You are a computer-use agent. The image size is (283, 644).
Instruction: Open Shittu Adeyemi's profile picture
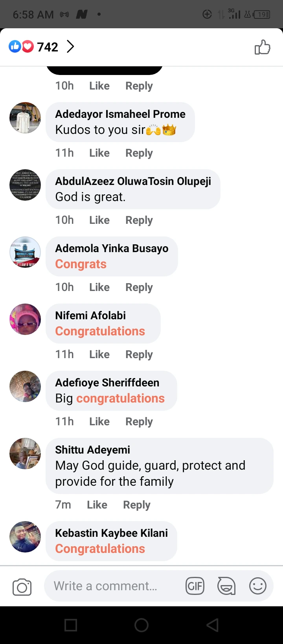click(25, 454)
